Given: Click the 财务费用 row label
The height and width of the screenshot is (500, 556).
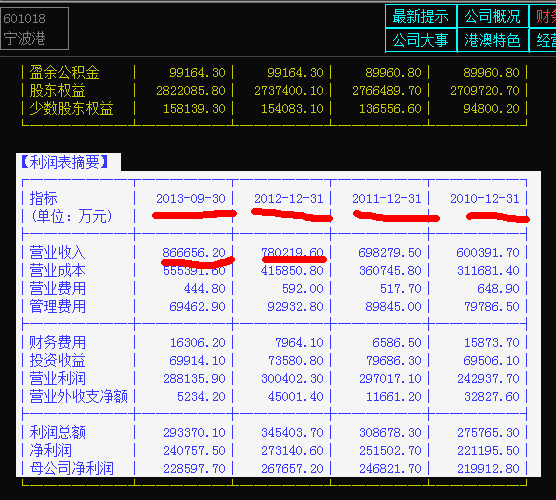Looking at the screenshot, I should 57,343.
